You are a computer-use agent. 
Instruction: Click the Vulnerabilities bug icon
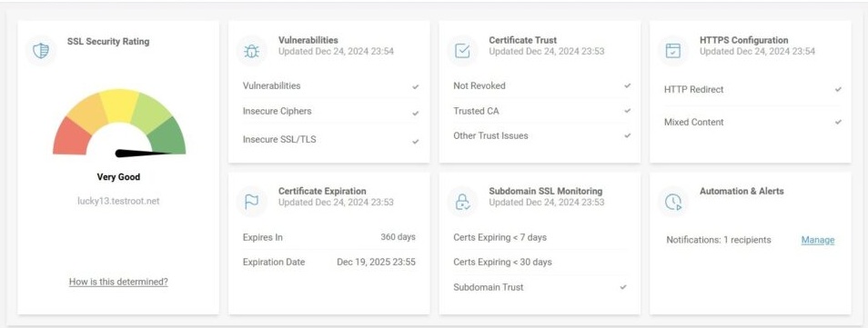(252, 51)
